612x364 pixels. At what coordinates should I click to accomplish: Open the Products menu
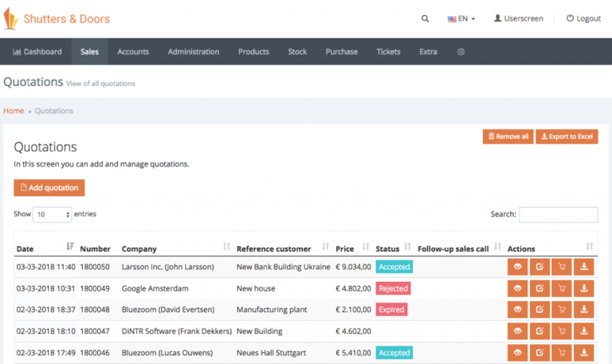click(x=253, y=52)
